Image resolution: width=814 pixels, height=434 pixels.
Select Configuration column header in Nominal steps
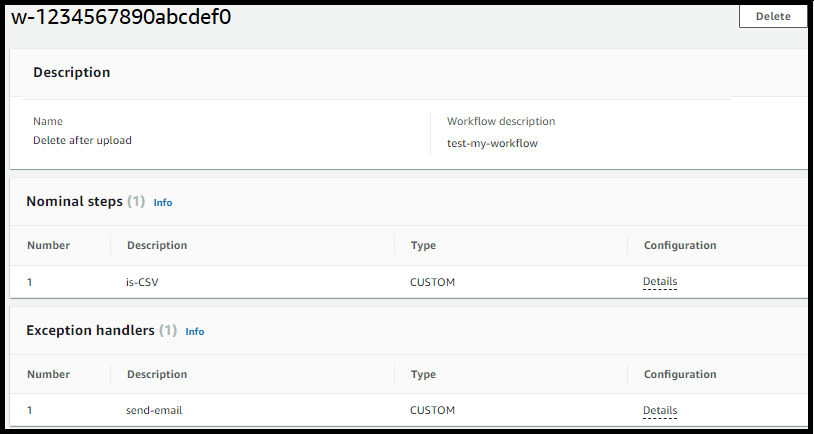679,245
